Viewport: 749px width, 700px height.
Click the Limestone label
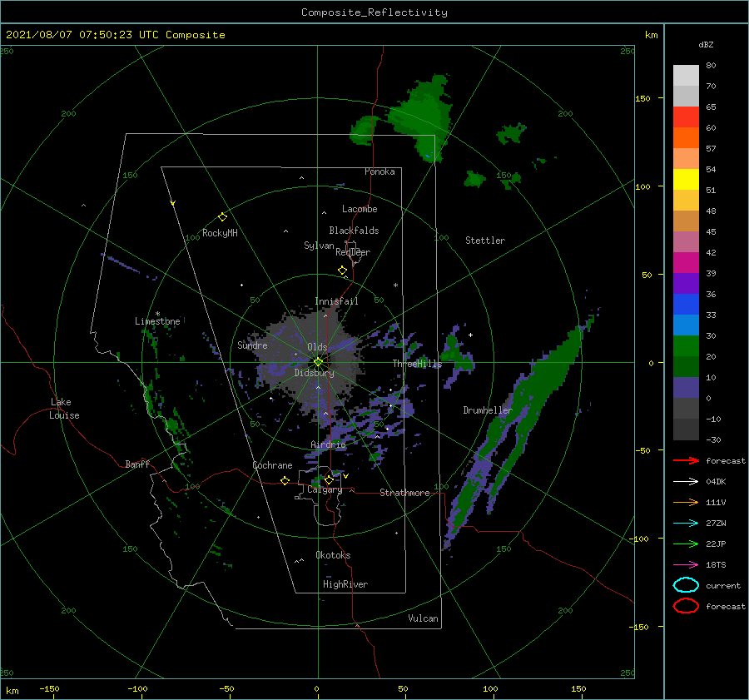coord(157,321)
